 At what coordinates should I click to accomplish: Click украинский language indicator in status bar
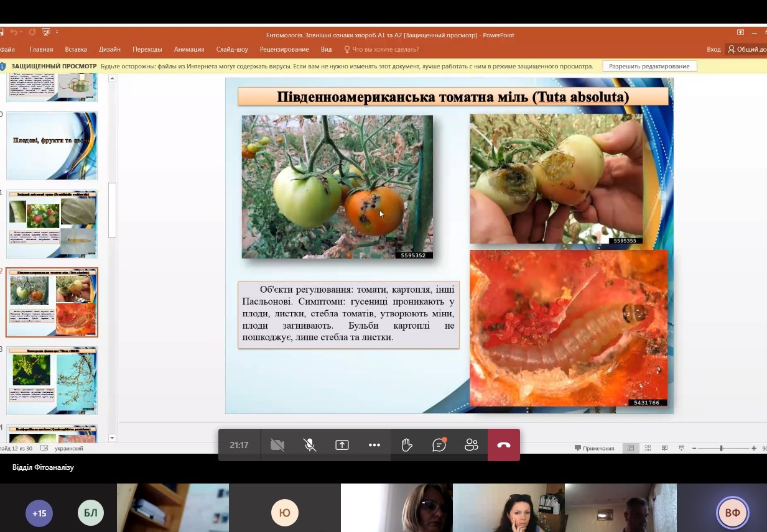(x=69, y=448)
